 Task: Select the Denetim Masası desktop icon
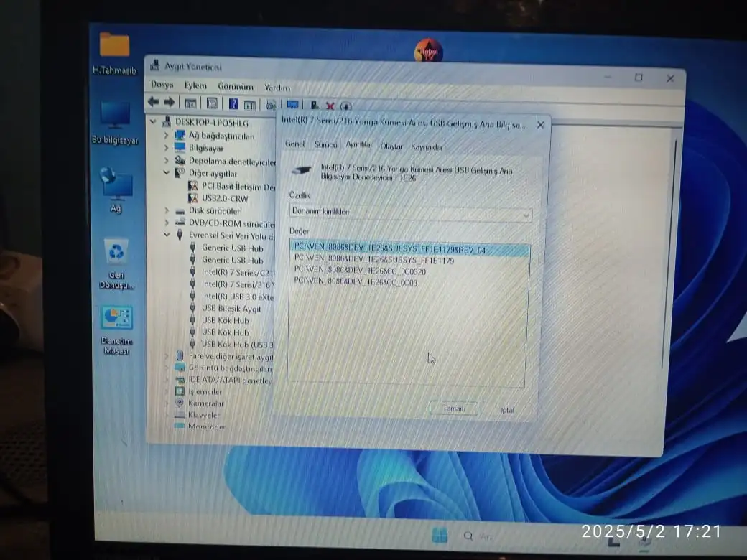click(x=116, y=330)
